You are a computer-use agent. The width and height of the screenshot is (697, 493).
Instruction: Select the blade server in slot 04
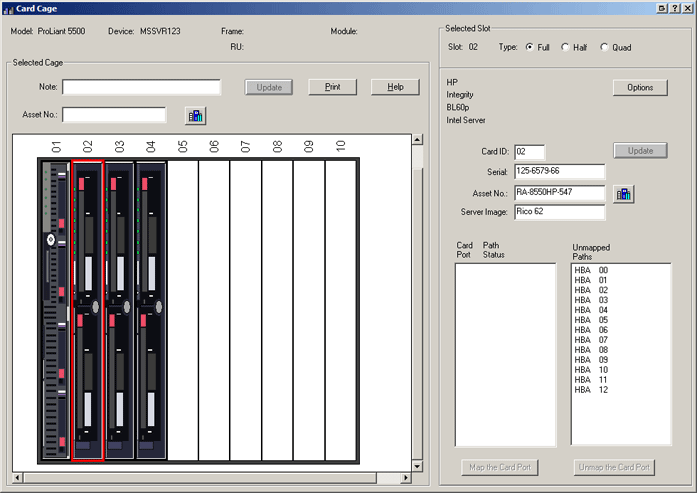click(151, 310)
